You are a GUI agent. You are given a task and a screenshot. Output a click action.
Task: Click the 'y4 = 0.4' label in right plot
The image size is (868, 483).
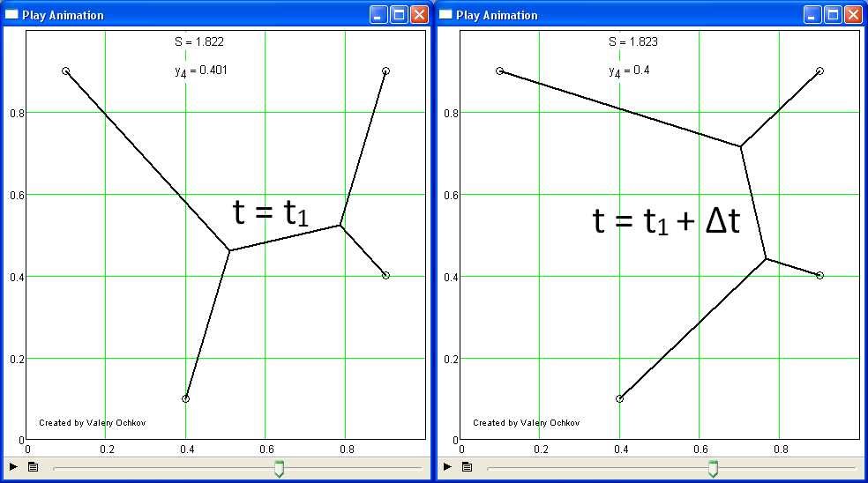[630, 71]
